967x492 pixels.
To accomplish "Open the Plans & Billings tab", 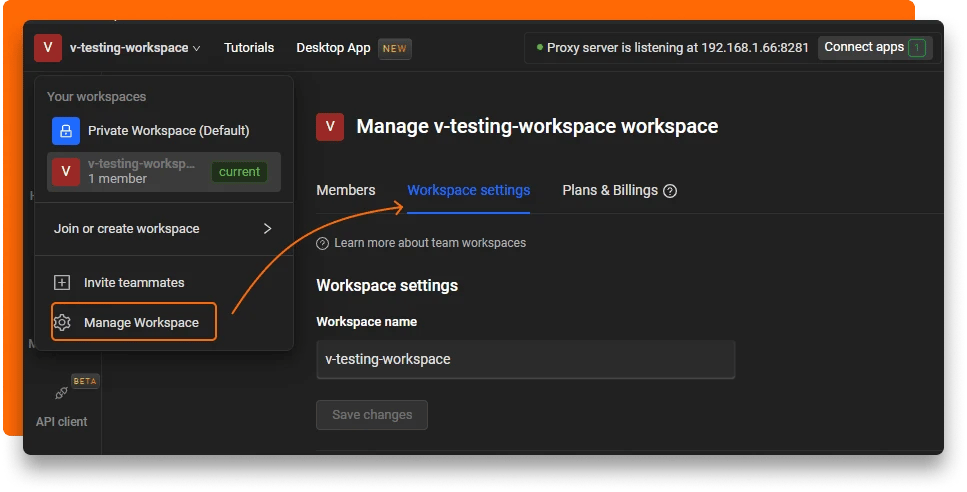I will click(610, 190).
